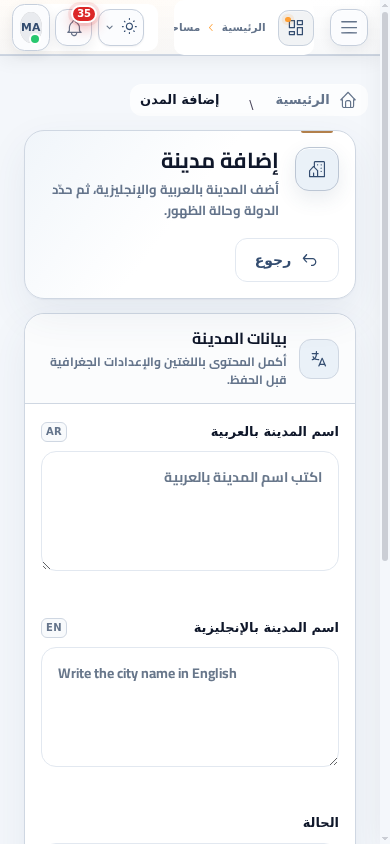Click the الرئيسية top navigation breadcrumb
Viewport: 390px width, 844px height.
pyautogui.click(x=244, y=27)
